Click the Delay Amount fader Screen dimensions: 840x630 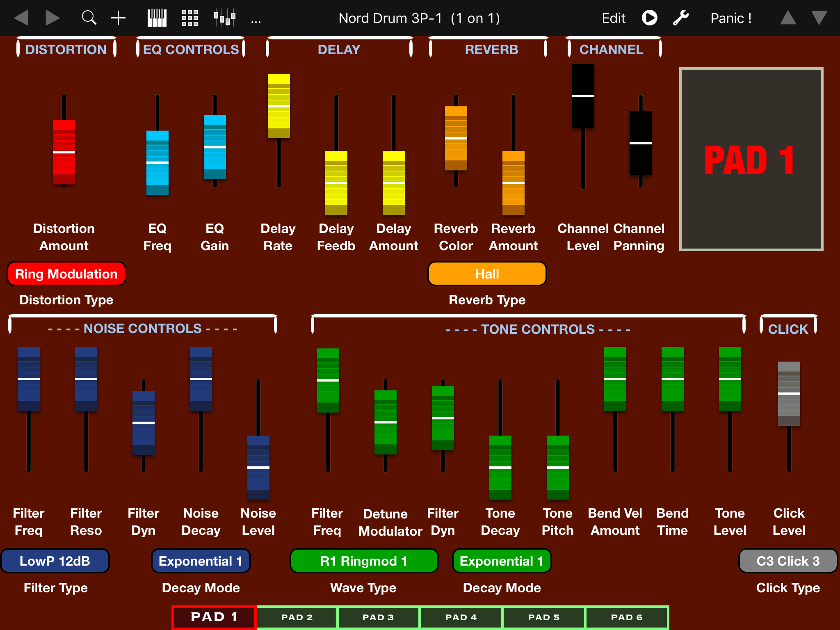[394, 183]
